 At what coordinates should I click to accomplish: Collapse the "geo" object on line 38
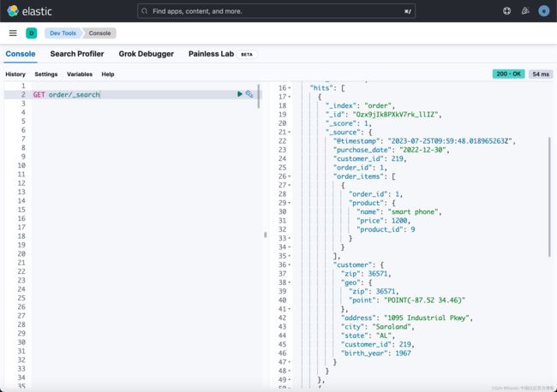(x=289, y=282)
